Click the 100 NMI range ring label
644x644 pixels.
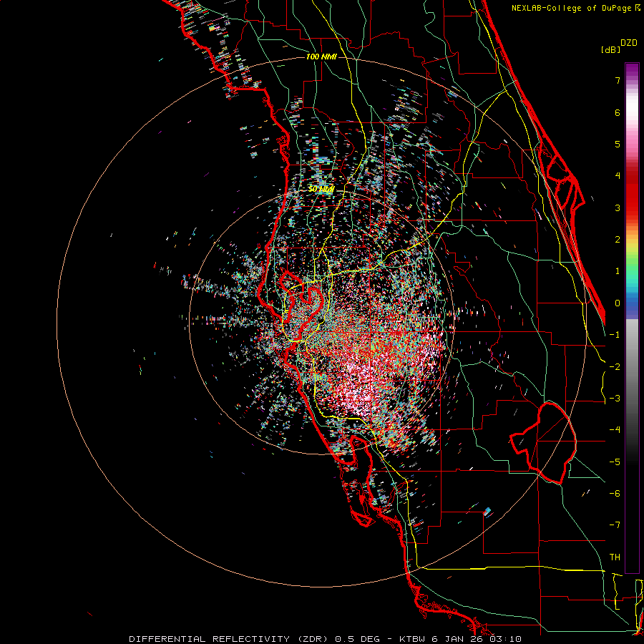coord(321,57)
